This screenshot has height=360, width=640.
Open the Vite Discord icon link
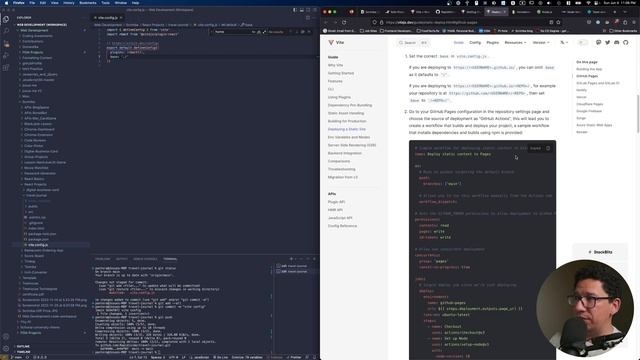tap(616, 42)
